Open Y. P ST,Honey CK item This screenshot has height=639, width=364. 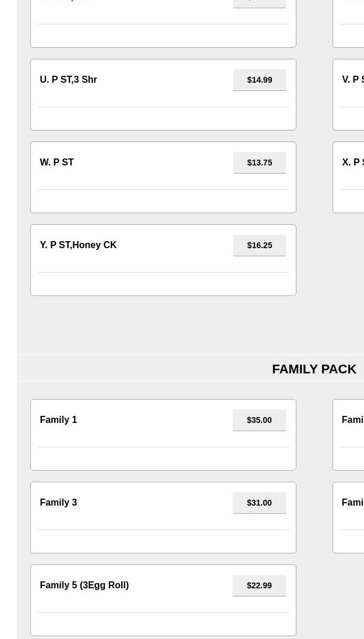tap(78, 245)
